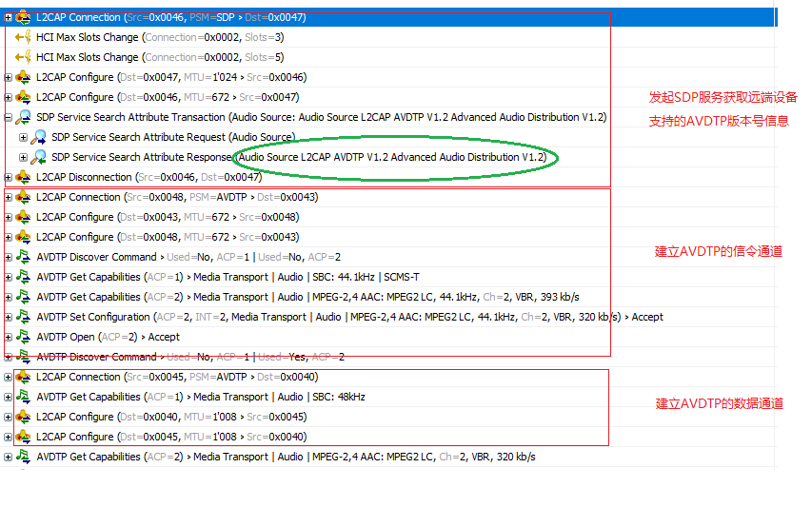Expand SDP Service Search Attribute Response

click(x=23, y=157)
